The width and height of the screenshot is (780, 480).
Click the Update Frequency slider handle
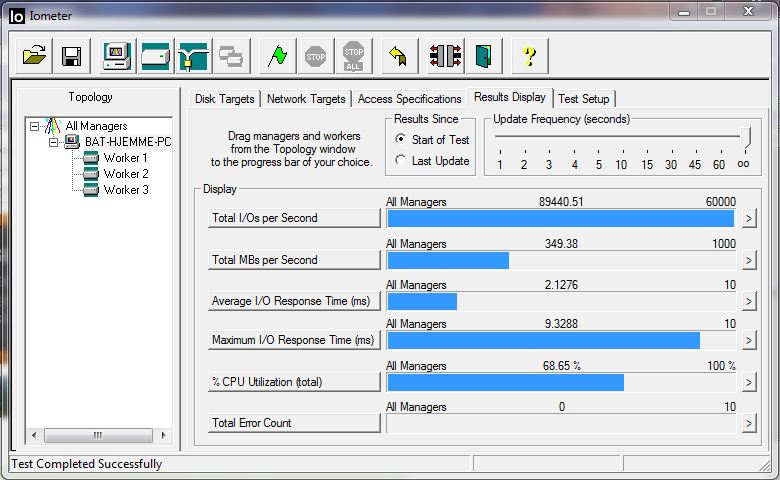(745, 137)
